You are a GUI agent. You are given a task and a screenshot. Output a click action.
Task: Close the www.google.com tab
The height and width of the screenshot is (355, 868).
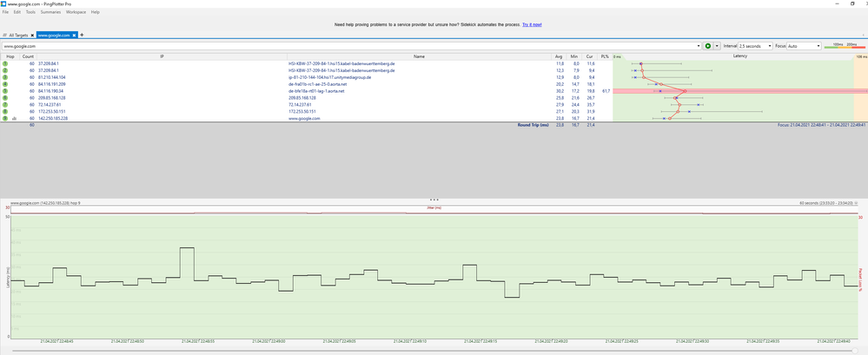(x=74, y=35)
